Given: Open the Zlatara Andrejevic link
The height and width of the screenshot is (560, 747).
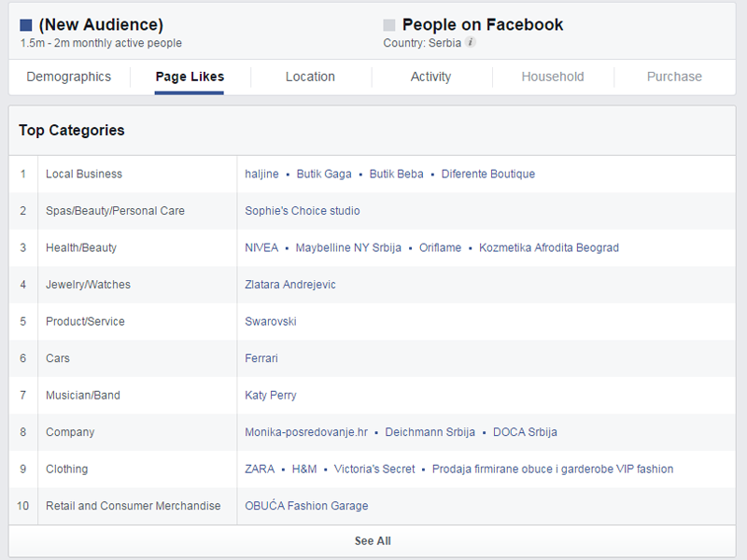Looking at the screenshot, I should [290, 285].
